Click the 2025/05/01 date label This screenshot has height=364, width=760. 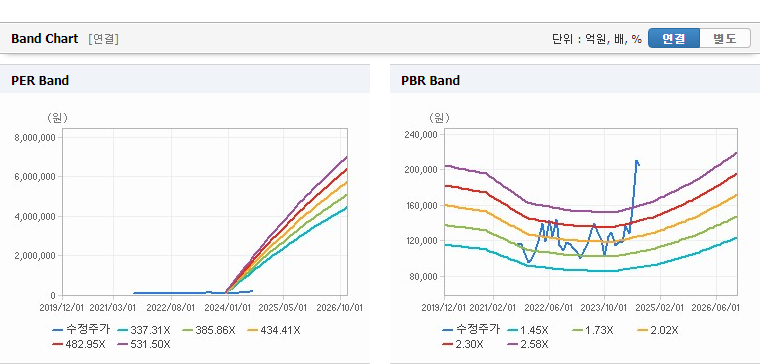pyautogui.click(x=284, y=308)
